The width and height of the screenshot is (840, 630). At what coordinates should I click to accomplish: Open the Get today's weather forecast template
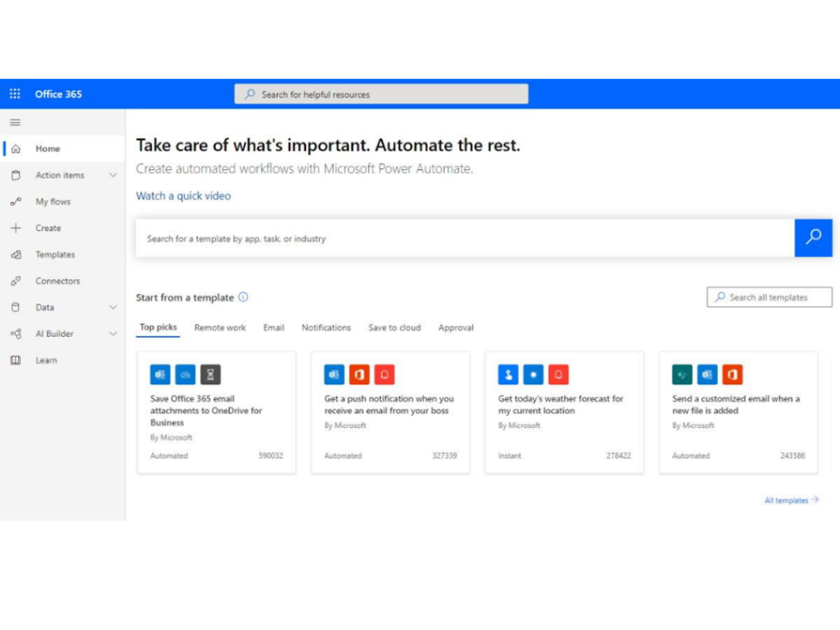coord(565,412)
